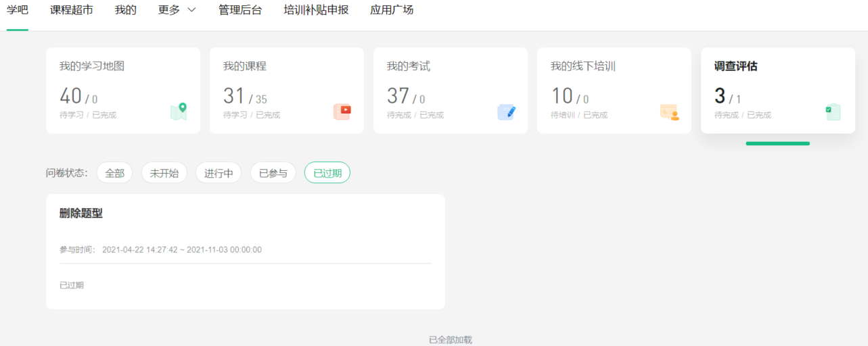The width and height of the screenshot is (868, 346).
Task: Filter surveys by 全部
Action: click(x=115, y=173)
